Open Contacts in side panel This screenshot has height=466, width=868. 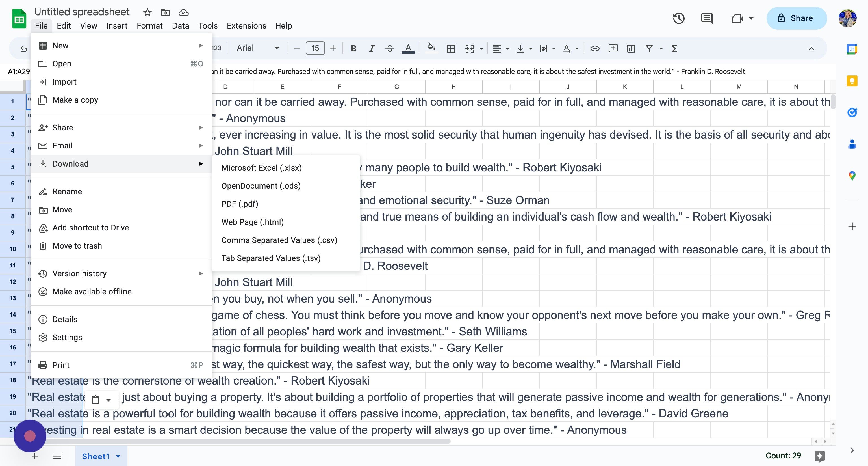click(852, 144)
